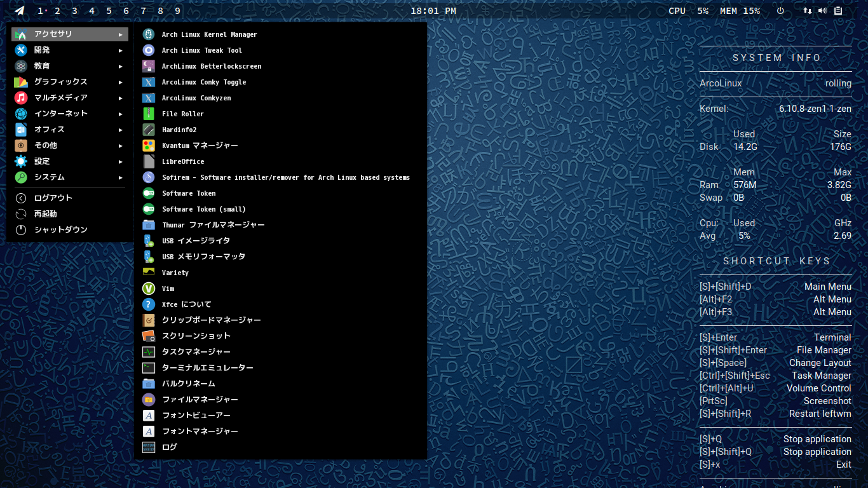The height and width of the screenshot is (488, 868).
Task: Click the Software Token menu label
Action: pos(189,193)
